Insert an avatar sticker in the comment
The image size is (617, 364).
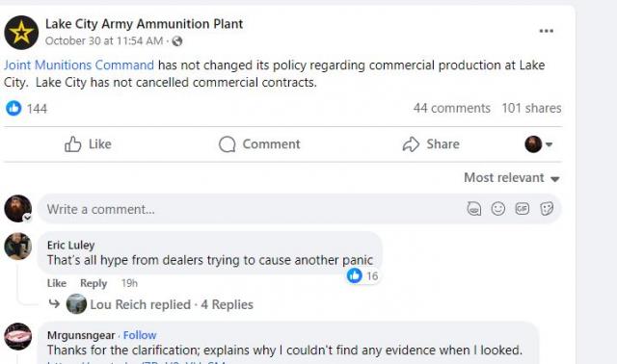tap(474, 209)
